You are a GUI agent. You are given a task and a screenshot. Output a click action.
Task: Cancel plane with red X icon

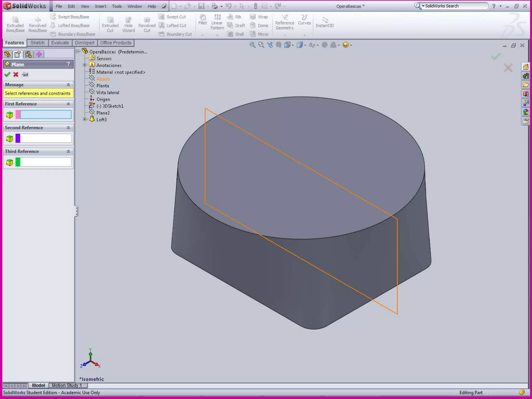pos(16,75)
